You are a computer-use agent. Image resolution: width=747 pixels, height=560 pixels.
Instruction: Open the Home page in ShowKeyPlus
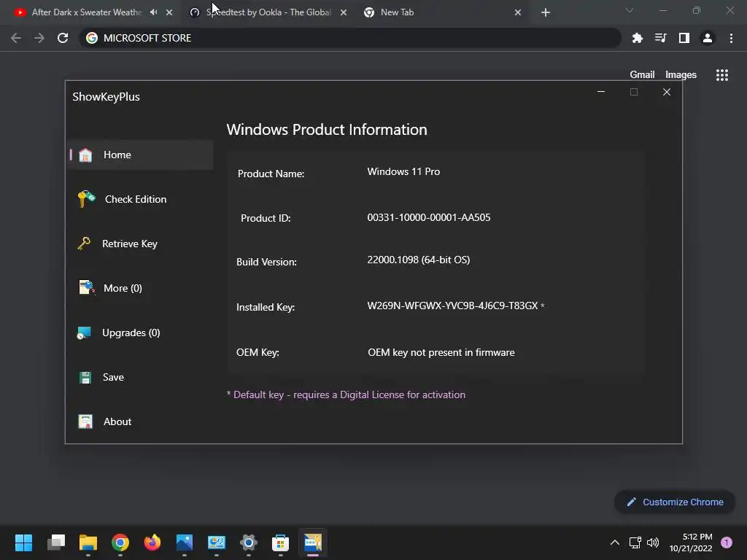(140, 155)
